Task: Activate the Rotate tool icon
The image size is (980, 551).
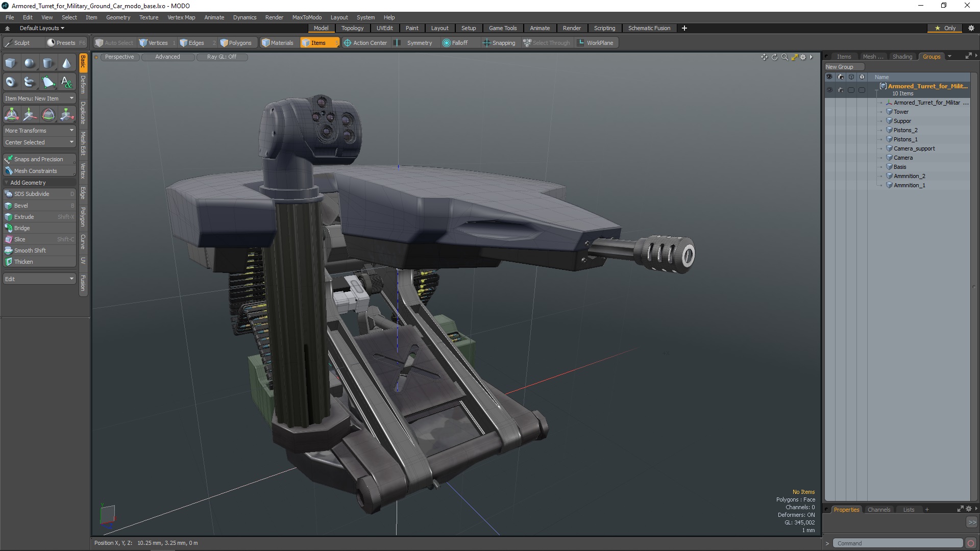Action: click(x=48, y=114)
